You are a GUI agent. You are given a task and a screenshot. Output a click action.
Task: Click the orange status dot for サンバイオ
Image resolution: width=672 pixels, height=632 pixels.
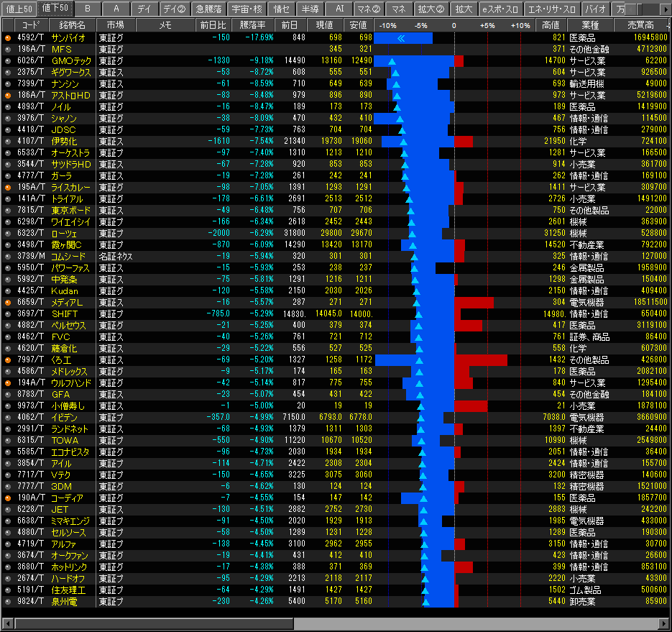pyautogui.click(x=8, y=37)
